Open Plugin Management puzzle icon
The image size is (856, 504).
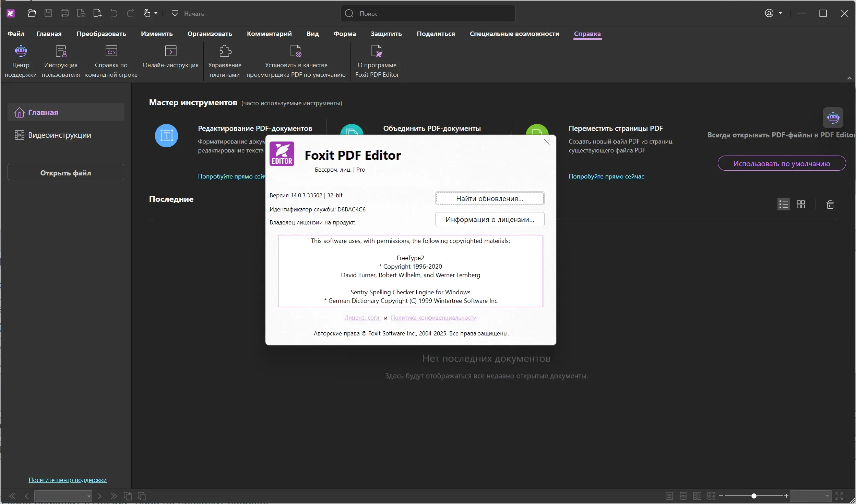pyautogui.click(x=225, y=51)
